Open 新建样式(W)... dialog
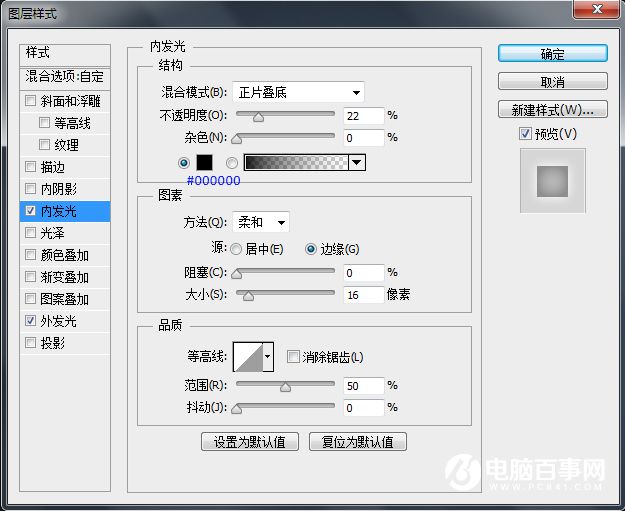The image size is (625, 511). (x=552, y=109)
